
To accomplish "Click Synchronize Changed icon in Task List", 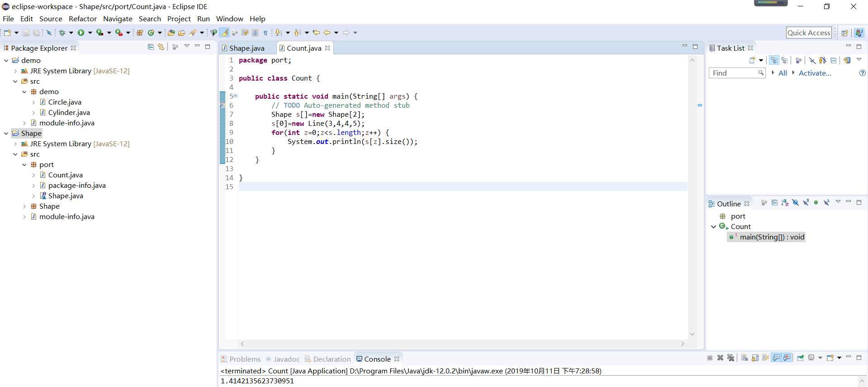I will [x=847, y=60].
